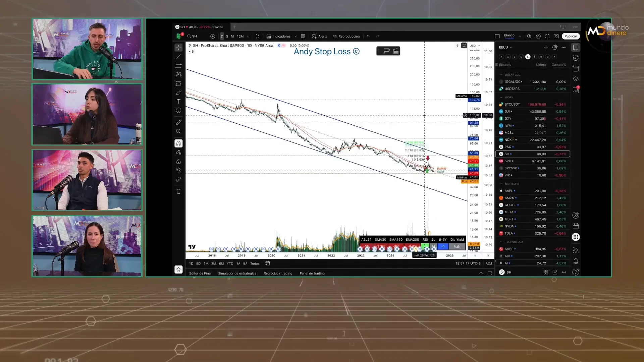Expand the time interval dropdown arrow
Image resolution: width=644 pixels, height=362 pixels.
point(248,36)
